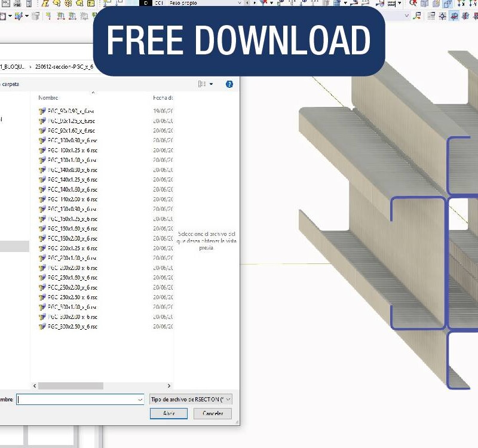Sort by the Nombre column header
478x448 pixels.
click(x=48, y=98)
